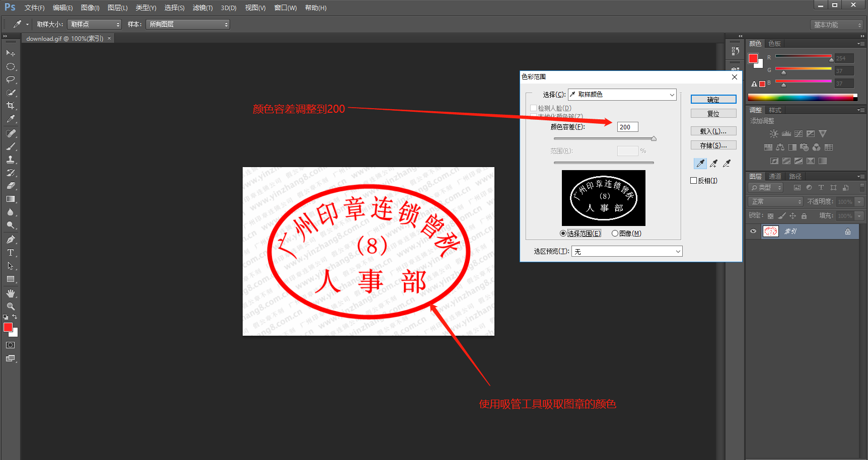Click the 确定 button
This screenshot has width=868, height=460.
713,100
